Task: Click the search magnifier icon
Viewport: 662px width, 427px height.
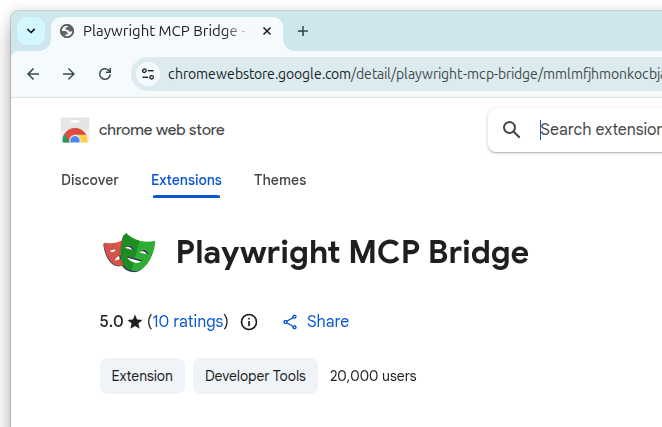Action: [x=511, y=130]
